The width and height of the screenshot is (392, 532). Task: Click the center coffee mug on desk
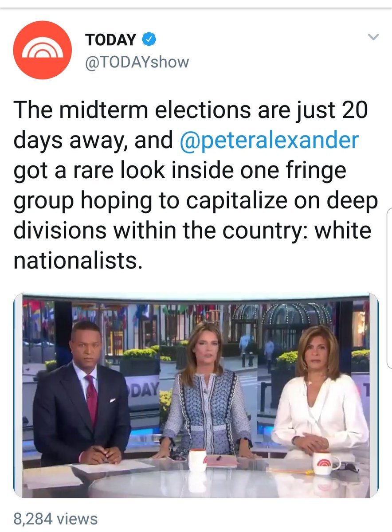point(197,460)
